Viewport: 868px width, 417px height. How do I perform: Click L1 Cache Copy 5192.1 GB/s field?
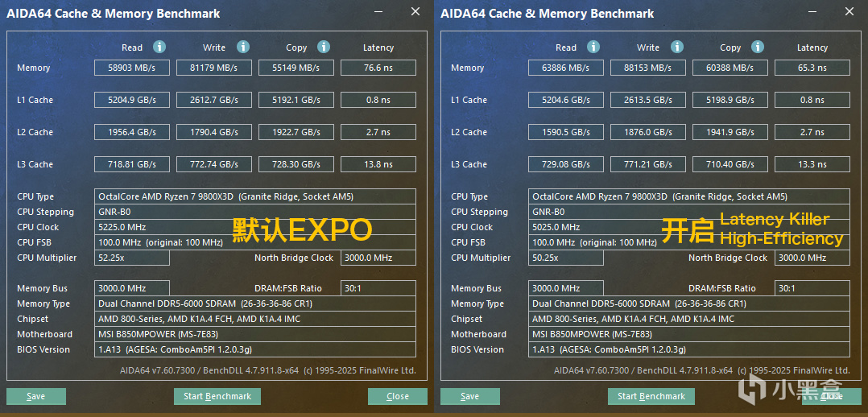(296, 100)
